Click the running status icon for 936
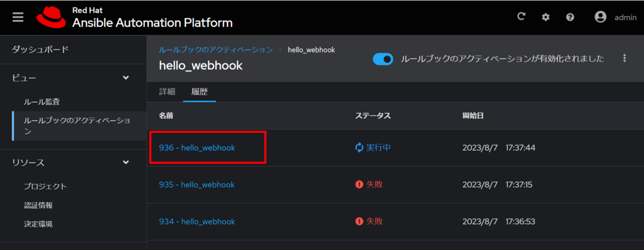 click(x=360, y=147)
